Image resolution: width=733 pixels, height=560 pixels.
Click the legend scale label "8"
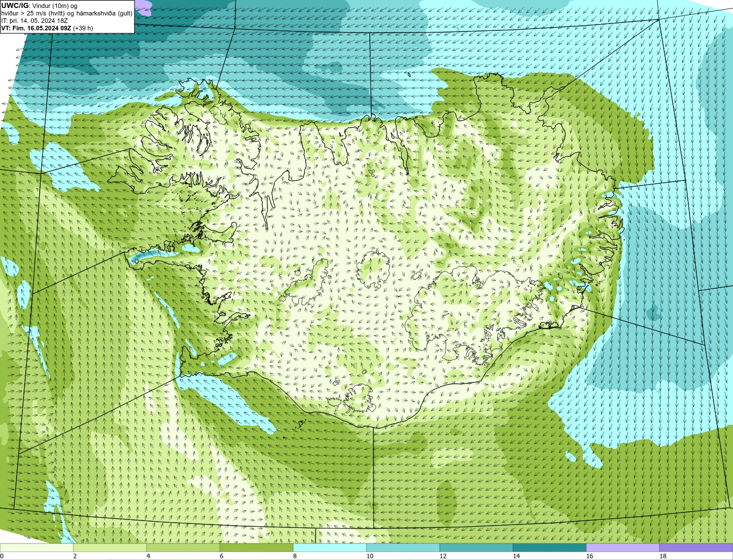pyautogui.click(x=295, y=556)
